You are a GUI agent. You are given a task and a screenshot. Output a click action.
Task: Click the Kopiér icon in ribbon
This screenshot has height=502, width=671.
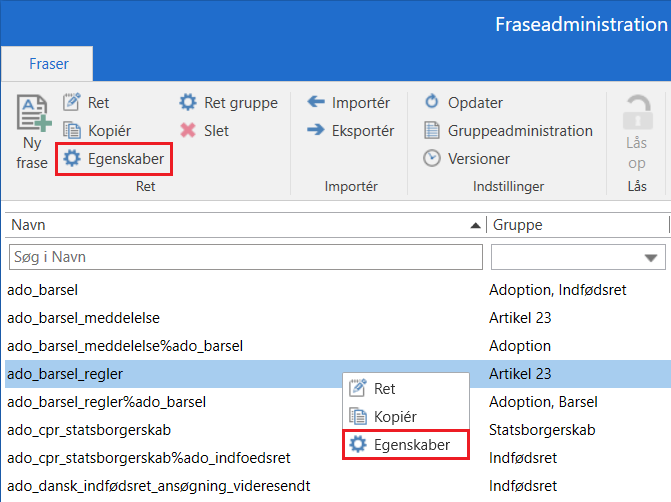point(72,131)
